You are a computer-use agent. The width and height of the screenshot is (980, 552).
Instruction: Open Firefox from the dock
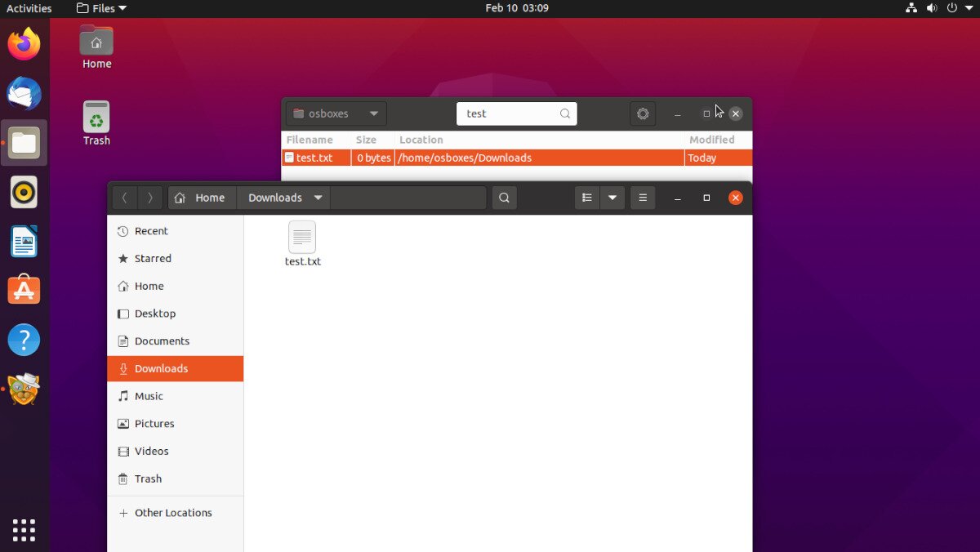tap(24, 44)
